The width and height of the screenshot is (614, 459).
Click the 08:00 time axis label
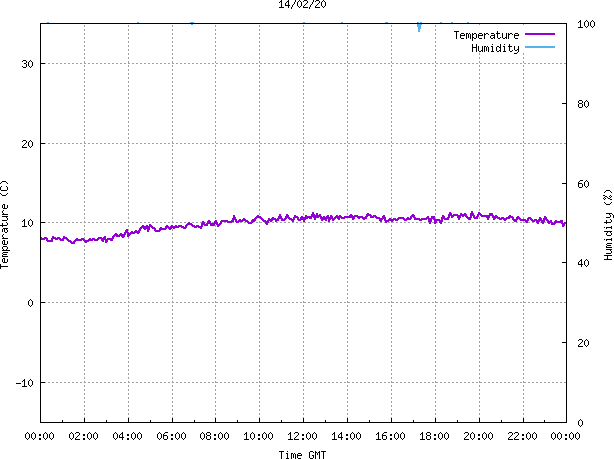[215, 436]
